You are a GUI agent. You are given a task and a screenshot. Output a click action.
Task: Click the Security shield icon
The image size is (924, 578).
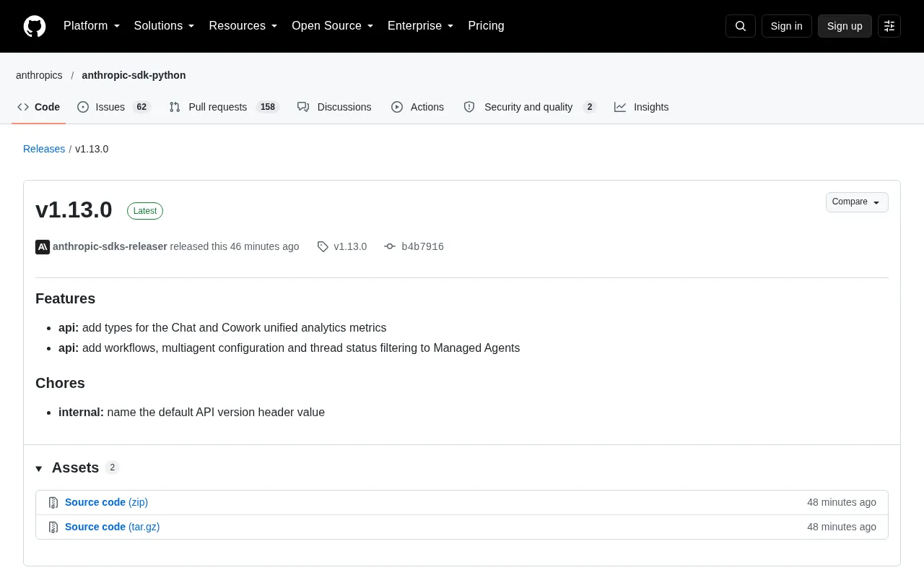pos(469,107)
